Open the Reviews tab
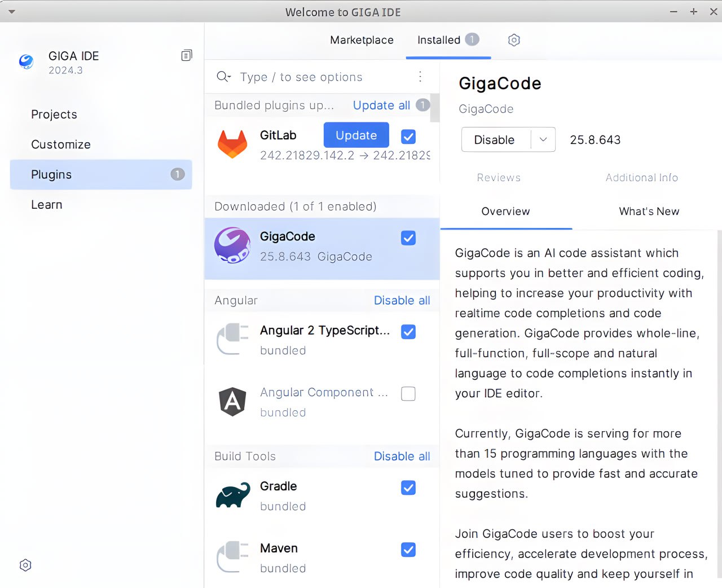 499,178
